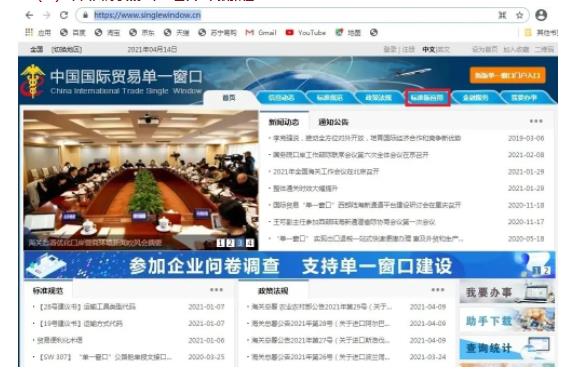Click the unlabeled globe bookmark after 地图
This screenshot has width=584, height=374.
[374, 33]
